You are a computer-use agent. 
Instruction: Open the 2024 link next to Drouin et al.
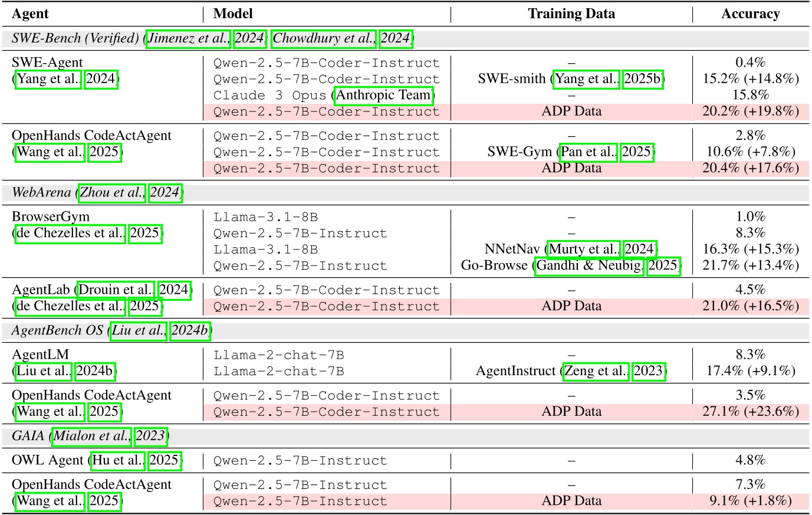point(173,290)
